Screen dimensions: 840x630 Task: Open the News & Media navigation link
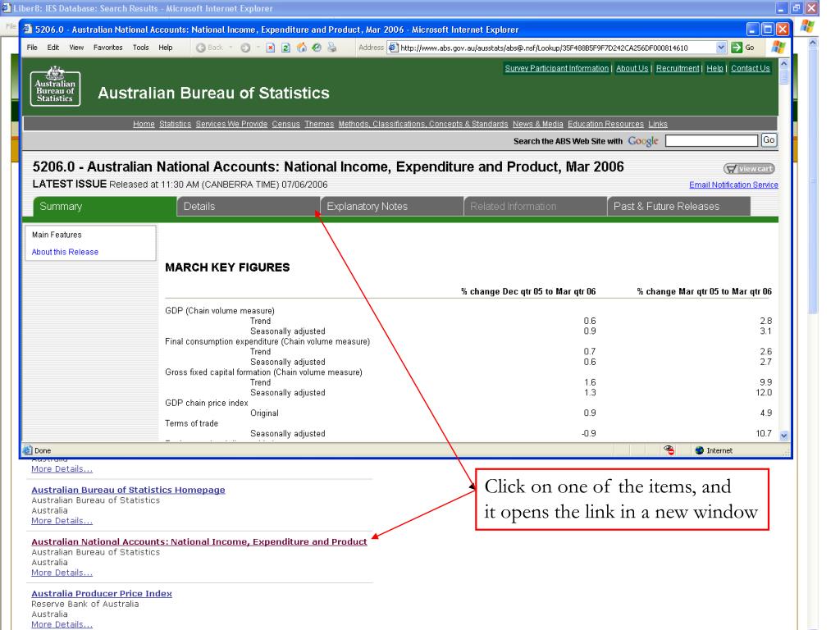point(538,124)
